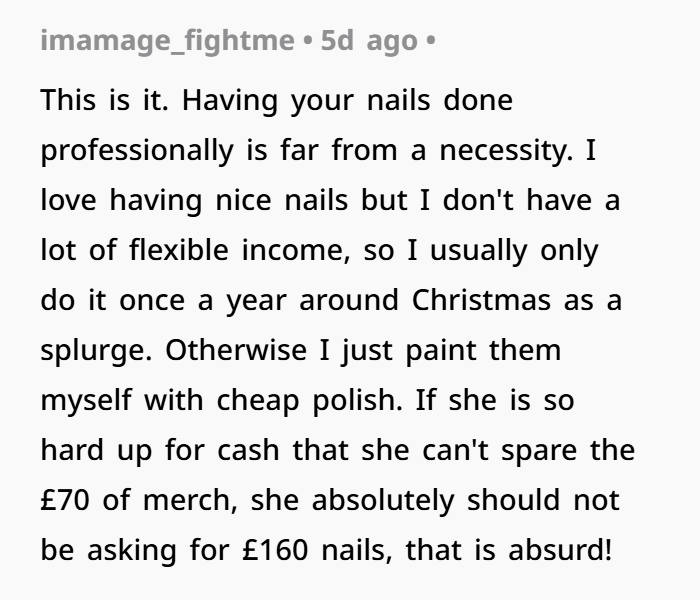Viewport: 700px width, 600px height.
Task: Click the word professionally in the comment
Action: tap(137, 151)
